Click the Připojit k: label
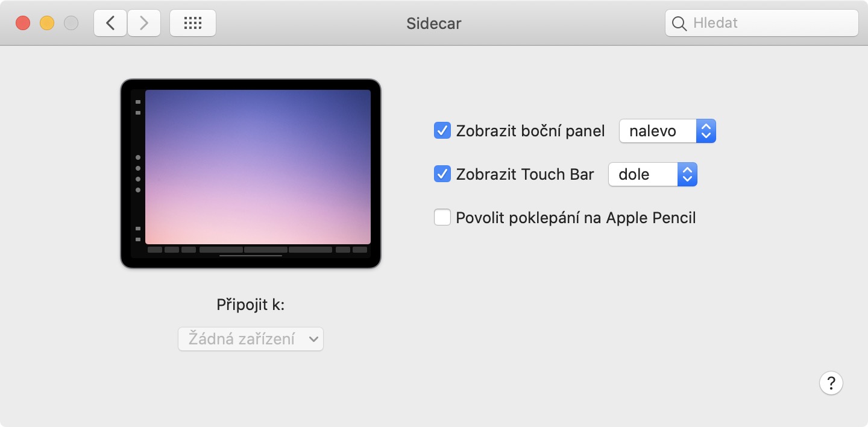The image size is (868, 427). 251,305
